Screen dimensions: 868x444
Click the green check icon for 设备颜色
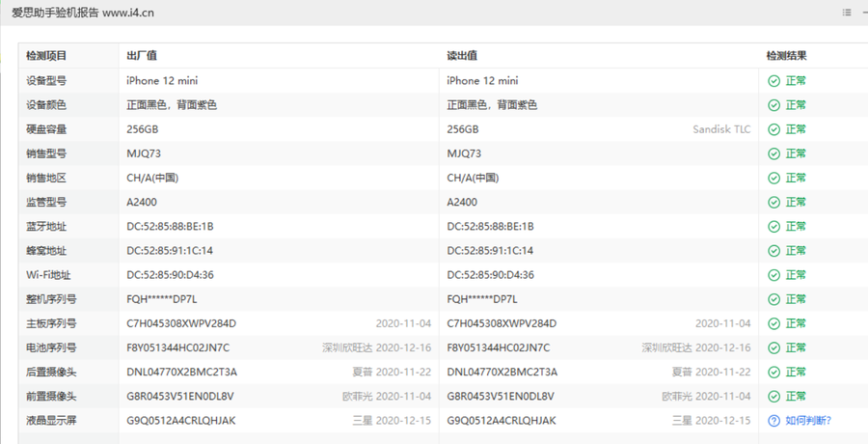[x=773, y=105]
